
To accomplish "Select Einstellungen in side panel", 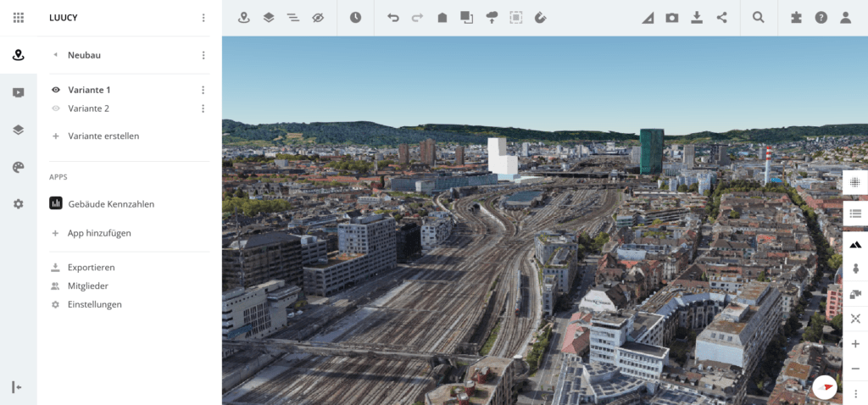I will click(94, 304).
